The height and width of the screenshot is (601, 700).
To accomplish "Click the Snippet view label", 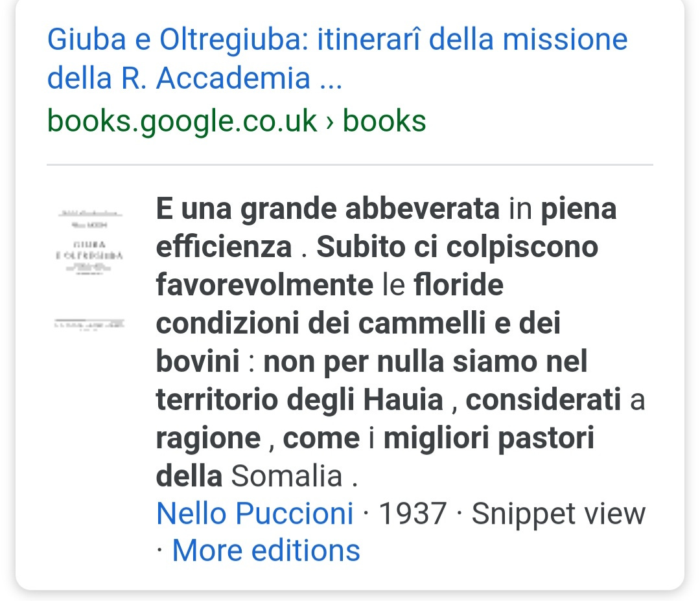I will pos(559,514).
